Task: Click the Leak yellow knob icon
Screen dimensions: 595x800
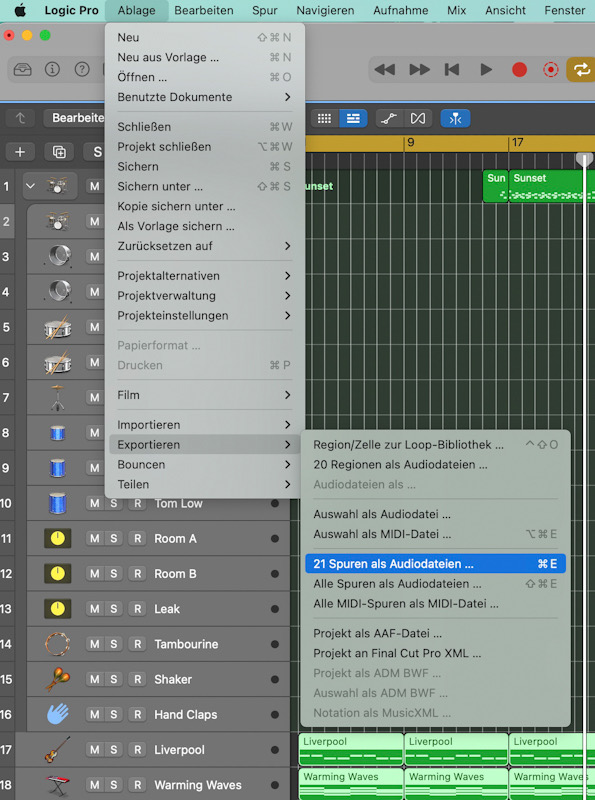Action: 58,609
